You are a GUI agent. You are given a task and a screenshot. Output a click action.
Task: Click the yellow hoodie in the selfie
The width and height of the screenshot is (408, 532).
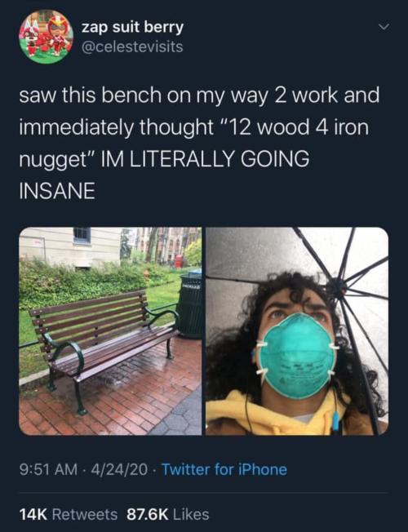[x=275, y=415]
